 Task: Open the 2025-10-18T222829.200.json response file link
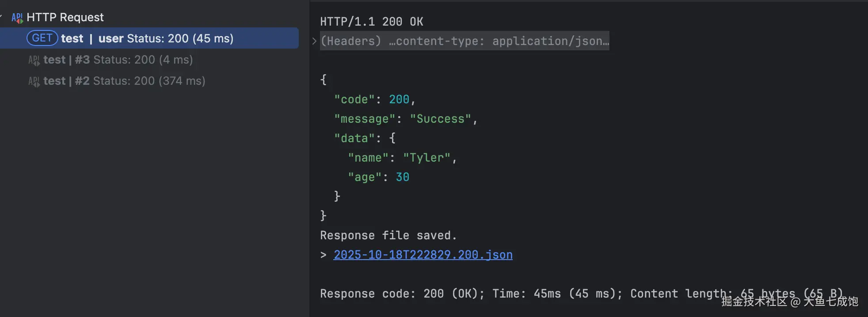coord(423,255)
